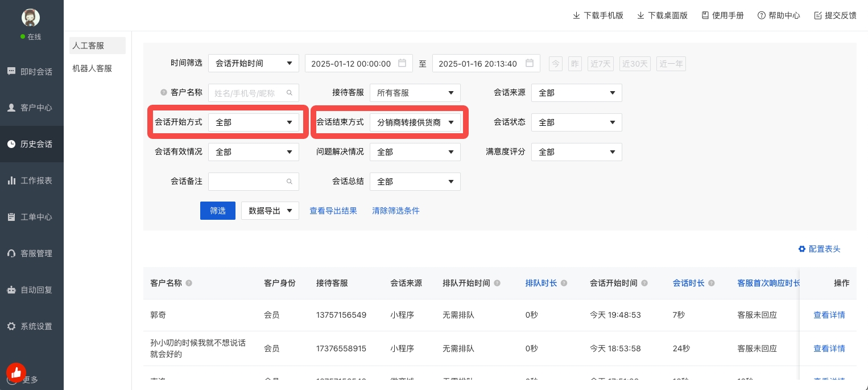Click 查看详情 for 郭奇 row

coord(829,315)
